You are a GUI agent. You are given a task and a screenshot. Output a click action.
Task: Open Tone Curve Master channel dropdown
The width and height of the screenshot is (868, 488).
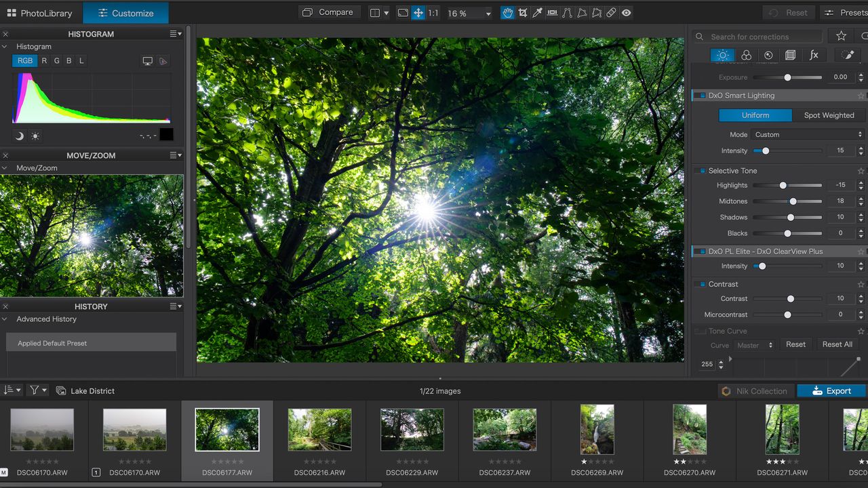click(754, 345)
